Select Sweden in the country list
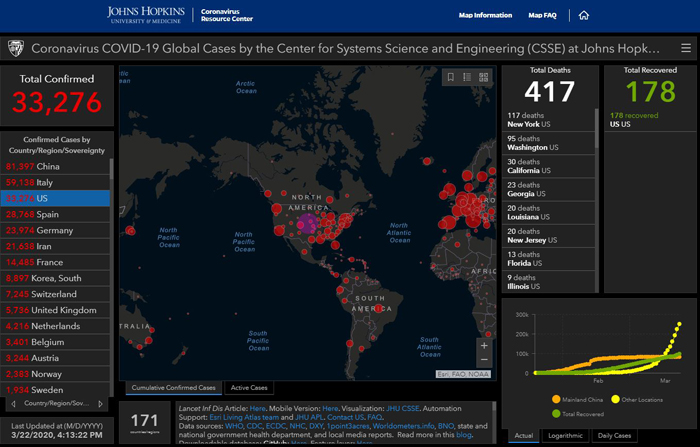The image size is (700, 447). tap(55, 390)
